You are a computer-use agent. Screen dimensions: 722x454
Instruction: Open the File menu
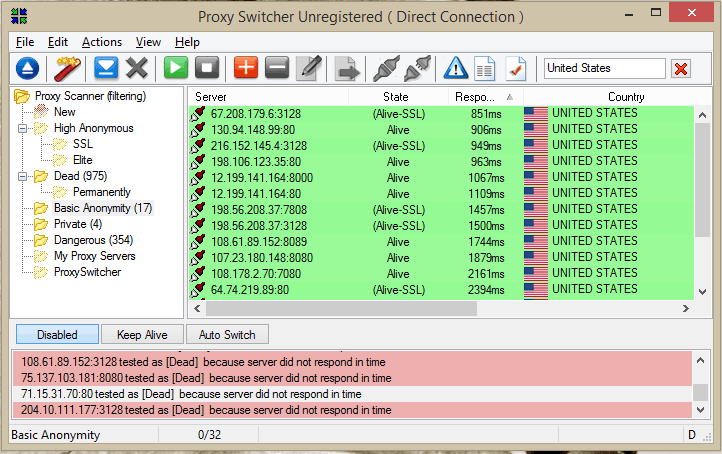(25, 42)
